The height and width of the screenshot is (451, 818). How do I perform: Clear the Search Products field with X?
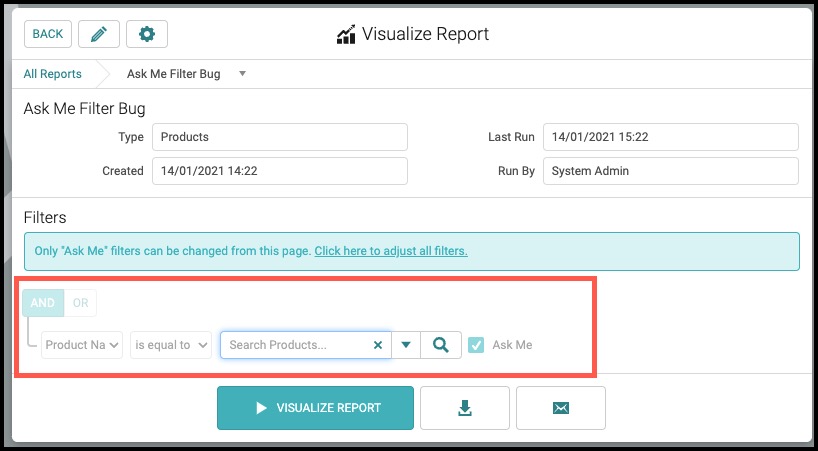(378, 345)
